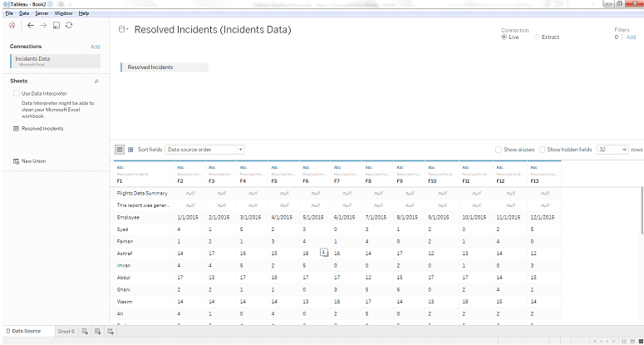Switch to the metadata list view icon

tap(130, 150)
